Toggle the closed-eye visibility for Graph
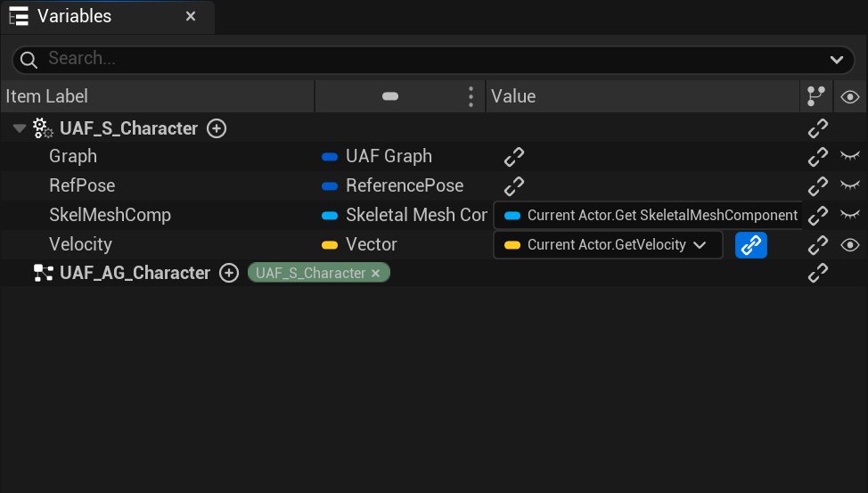Image resolution: width=868 pixels, height=493 pixels. coord(850,157)
